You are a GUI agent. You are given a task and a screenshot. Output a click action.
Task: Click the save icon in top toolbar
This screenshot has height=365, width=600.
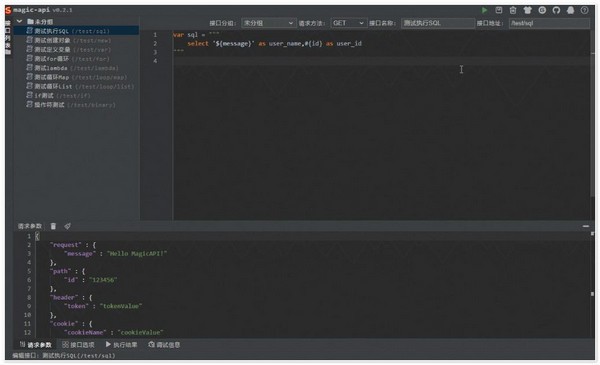click(x=499, y=10)
